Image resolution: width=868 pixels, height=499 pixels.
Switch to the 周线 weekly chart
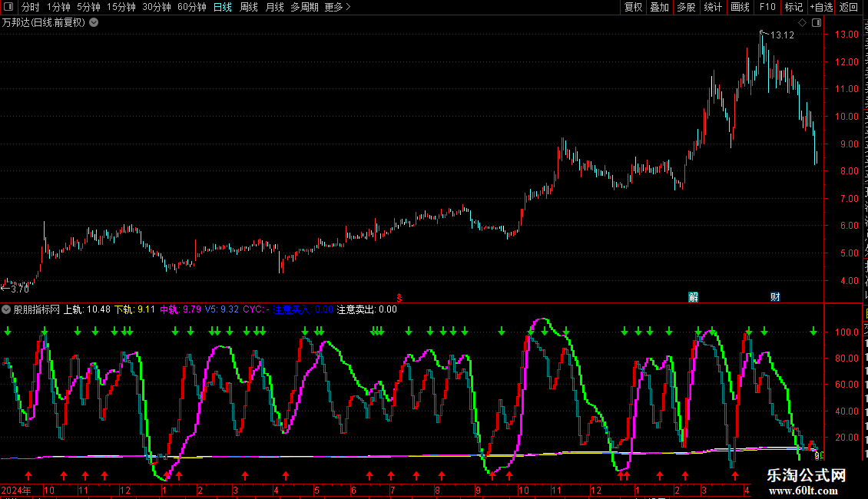tap(249, 7)
